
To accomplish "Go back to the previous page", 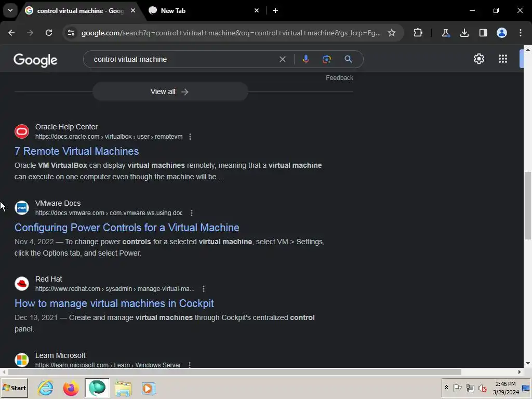I will point(11,33).
